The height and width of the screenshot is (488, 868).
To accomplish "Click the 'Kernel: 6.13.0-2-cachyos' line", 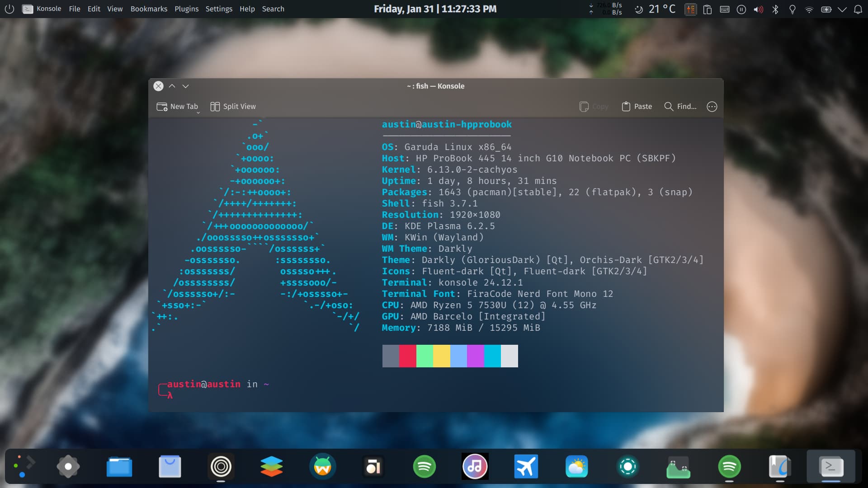I will coord(449,169).
